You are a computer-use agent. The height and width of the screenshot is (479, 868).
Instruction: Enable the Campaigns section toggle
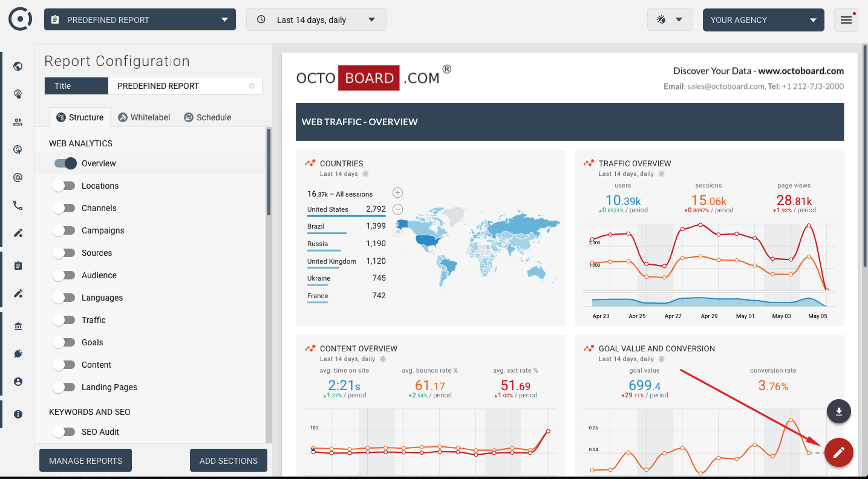[64, 230]
